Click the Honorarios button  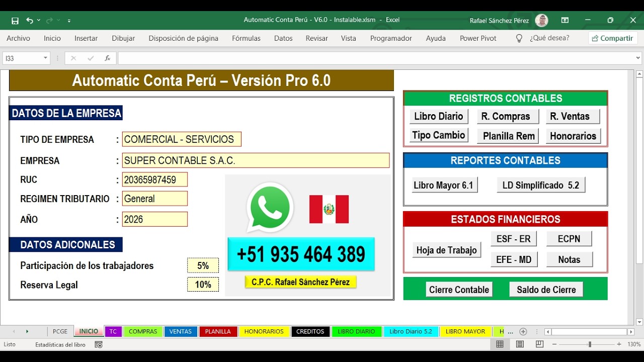click(x=573, y=136)
